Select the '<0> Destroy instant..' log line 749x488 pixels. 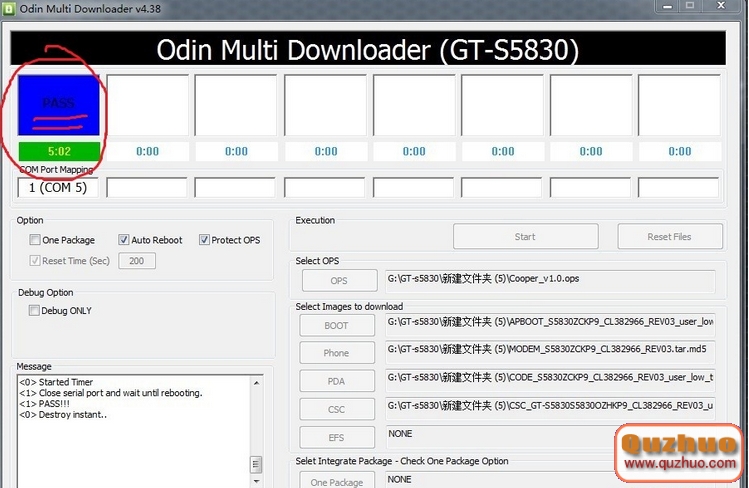pos(63,415)
